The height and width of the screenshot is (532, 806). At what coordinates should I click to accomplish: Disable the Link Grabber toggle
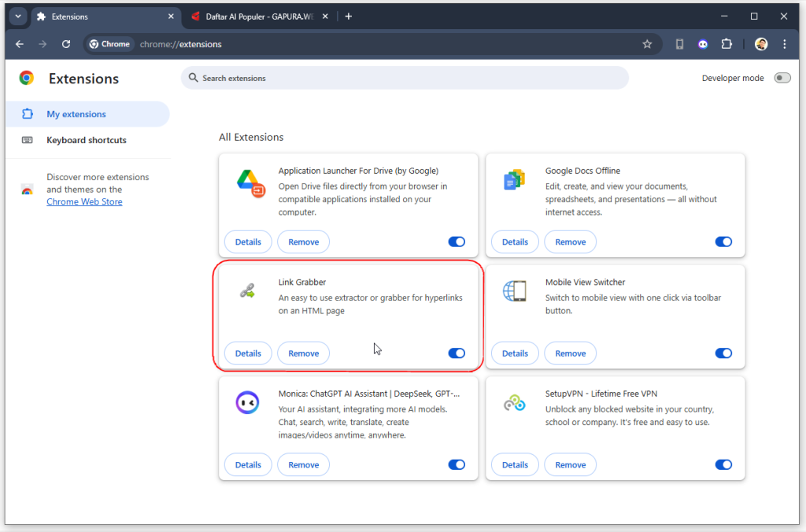(457, 353)
